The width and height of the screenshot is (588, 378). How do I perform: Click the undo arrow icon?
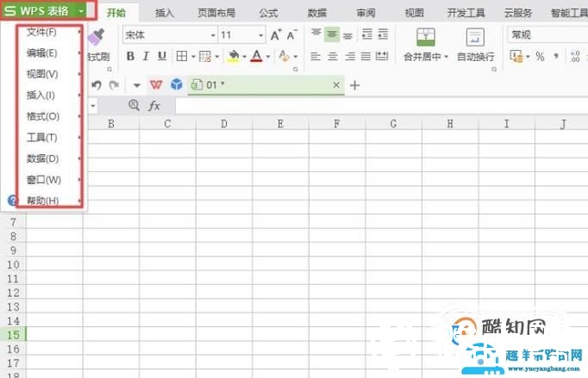point(97,85)
